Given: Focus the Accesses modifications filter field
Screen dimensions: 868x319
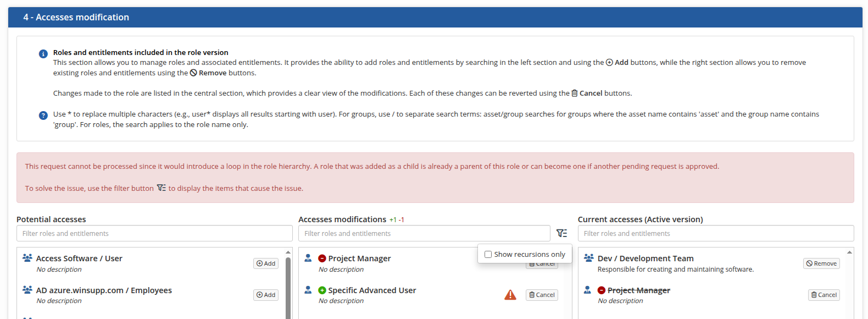Looking at the screenshot, I should (424, 233).
